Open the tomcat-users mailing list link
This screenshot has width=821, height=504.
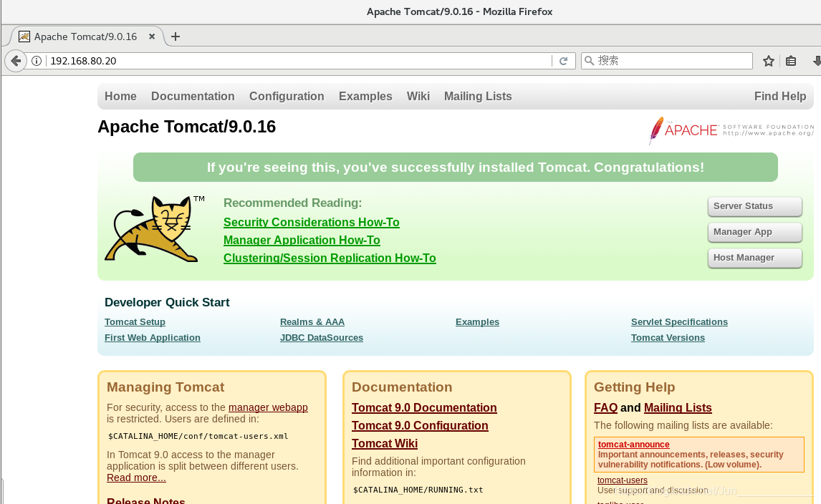[623, 480]
